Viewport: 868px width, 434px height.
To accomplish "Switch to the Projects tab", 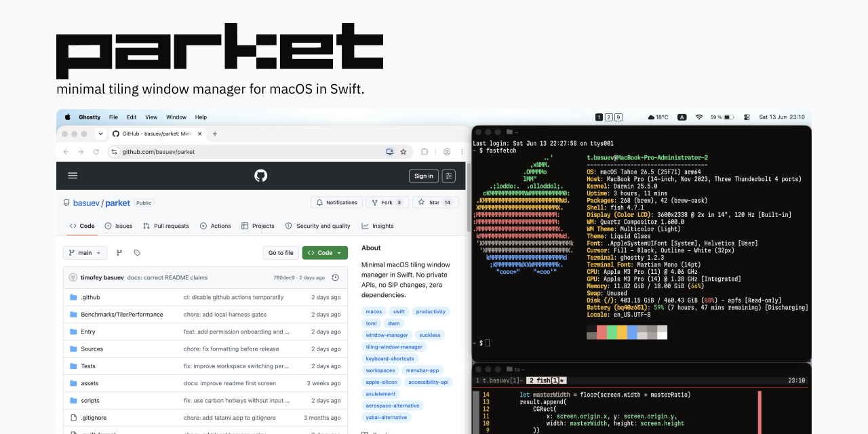I will (x=258, y=226).
